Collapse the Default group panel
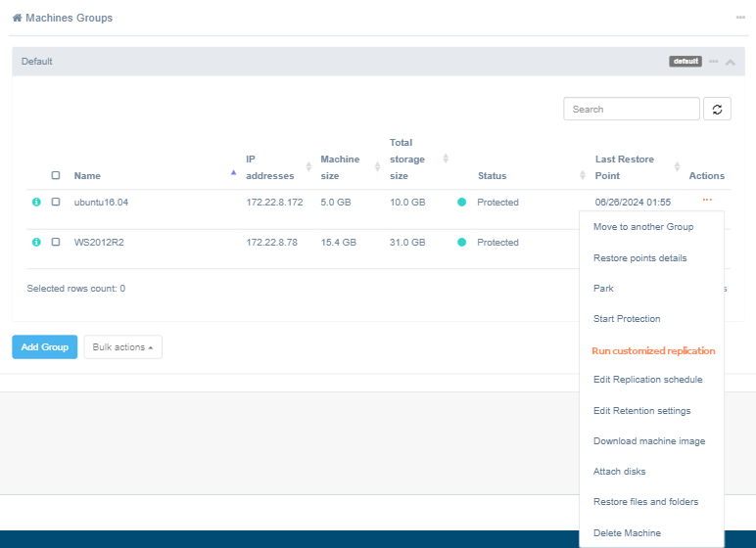Viewport: 756px width, 548px height. (731, 63)
